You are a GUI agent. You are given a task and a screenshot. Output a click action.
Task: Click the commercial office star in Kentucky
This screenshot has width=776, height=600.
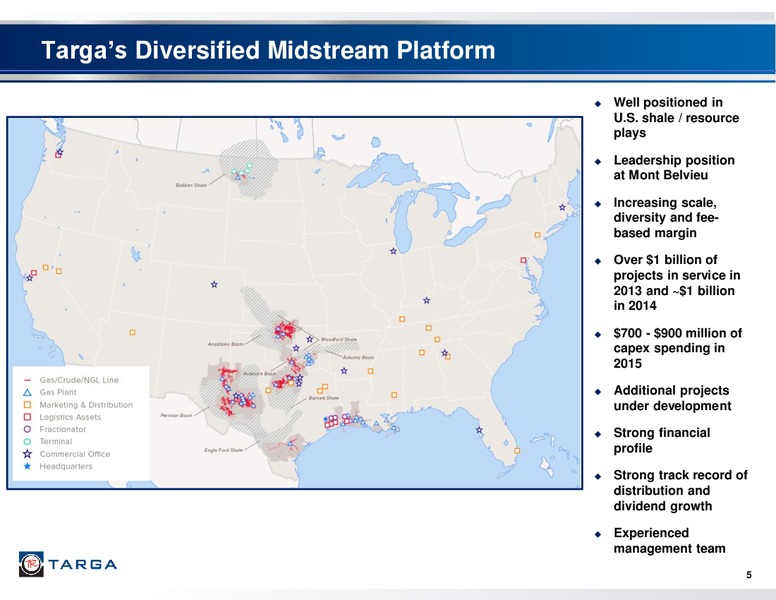[427, 300]
